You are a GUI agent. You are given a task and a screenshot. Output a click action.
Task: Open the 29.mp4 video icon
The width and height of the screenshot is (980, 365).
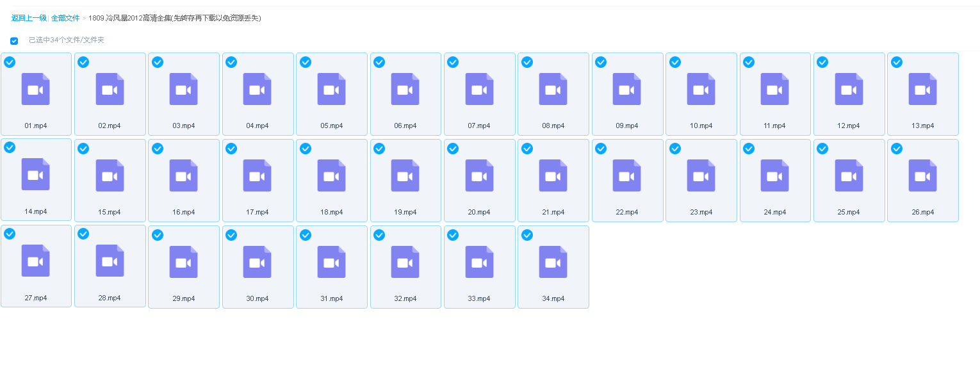[184, 262]
